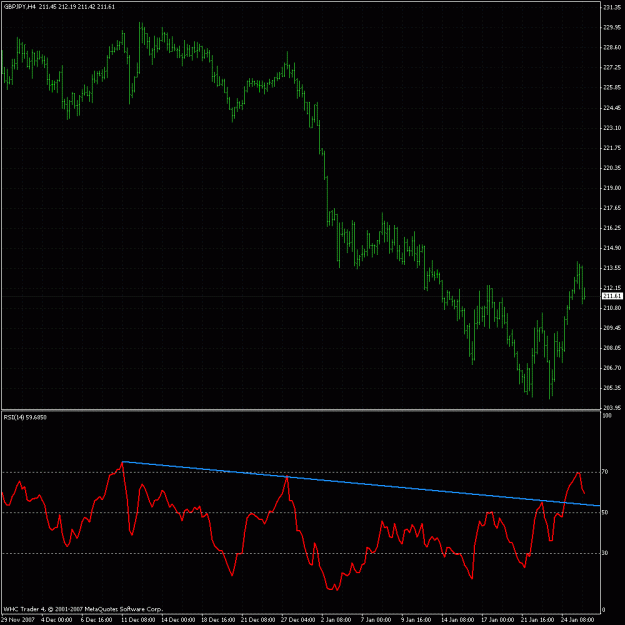Click the RSI 100 scale label
Image resolution: width=625 pixels, height=625 pixels.
point(607,416)
